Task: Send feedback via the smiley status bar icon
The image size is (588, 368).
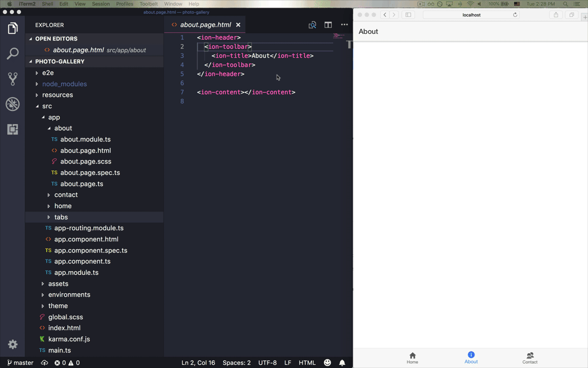Action: click(327, 363)
